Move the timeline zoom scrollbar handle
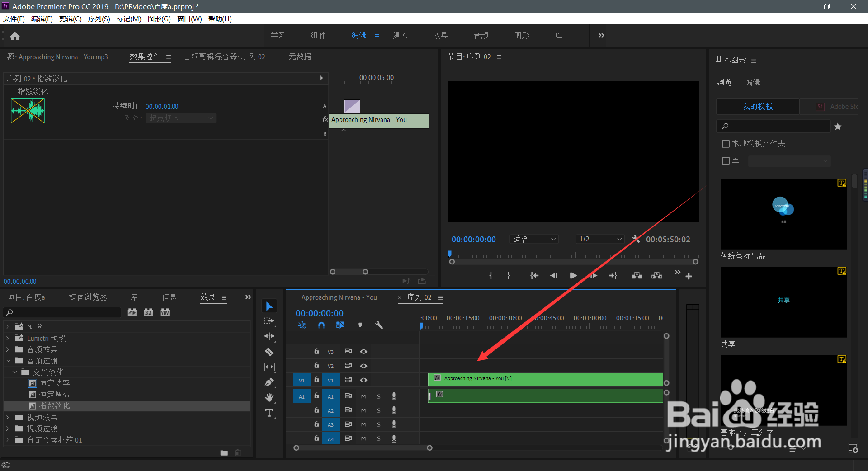This screenshot has height=471, width=868. (x=363, y=448)
